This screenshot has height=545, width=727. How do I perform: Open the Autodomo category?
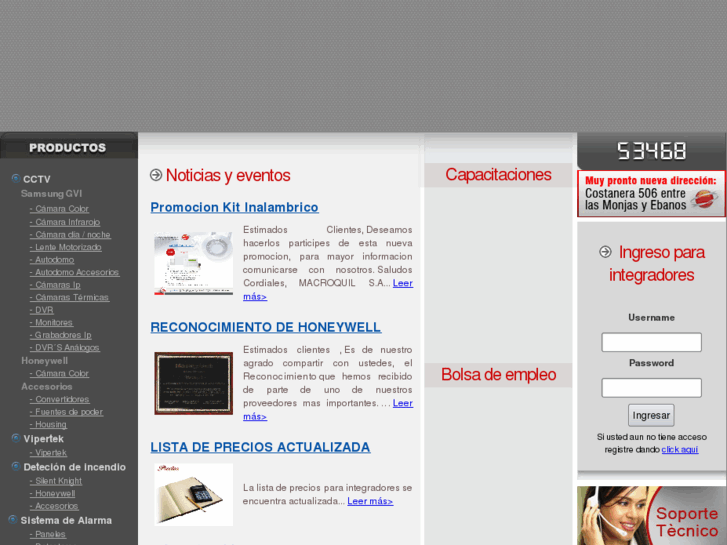(x=52, y=260)
